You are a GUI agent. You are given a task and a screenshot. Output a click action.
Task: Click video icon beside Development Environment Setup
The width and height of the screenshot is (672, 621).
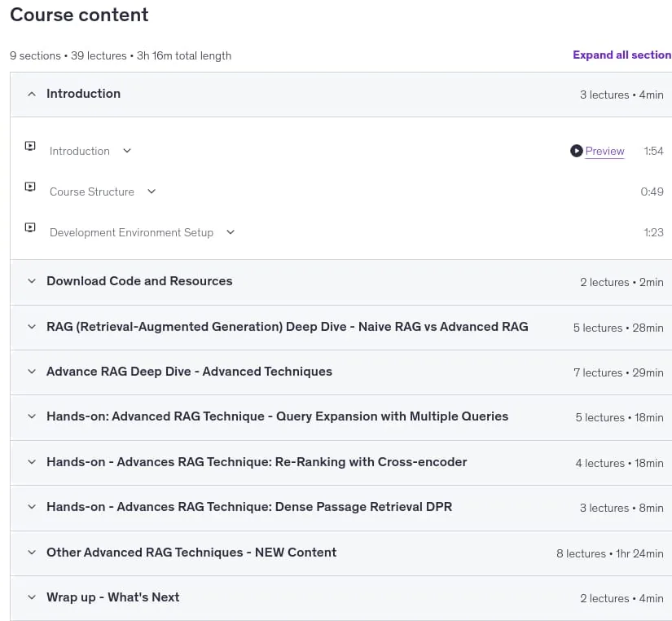click(x=30, y=227)
